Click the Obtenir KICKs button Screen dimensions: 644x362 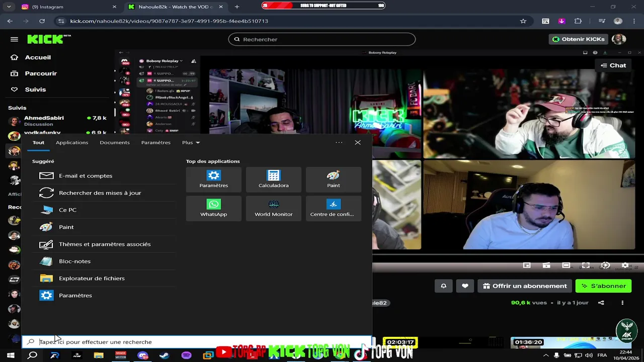[578, 39]
